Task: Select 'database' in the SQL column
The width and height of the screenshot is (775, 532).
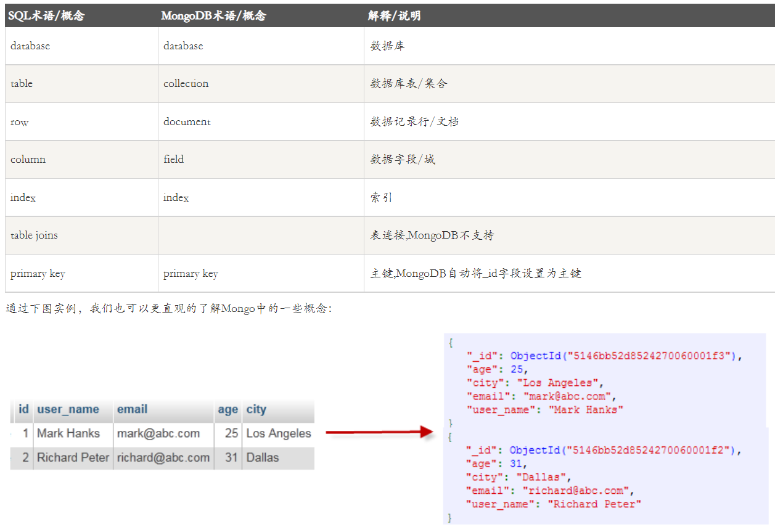Action: (x=81, y=46)
